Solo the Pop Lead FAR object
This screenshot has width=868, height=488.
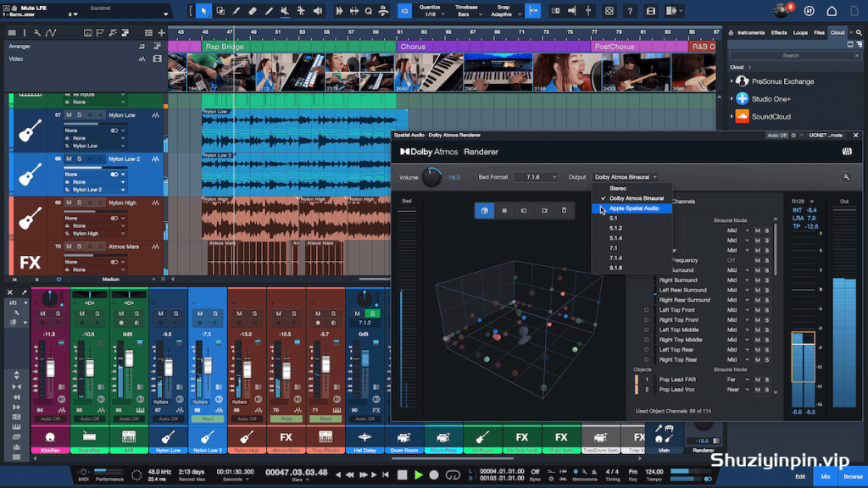click(x=766, y=380)
